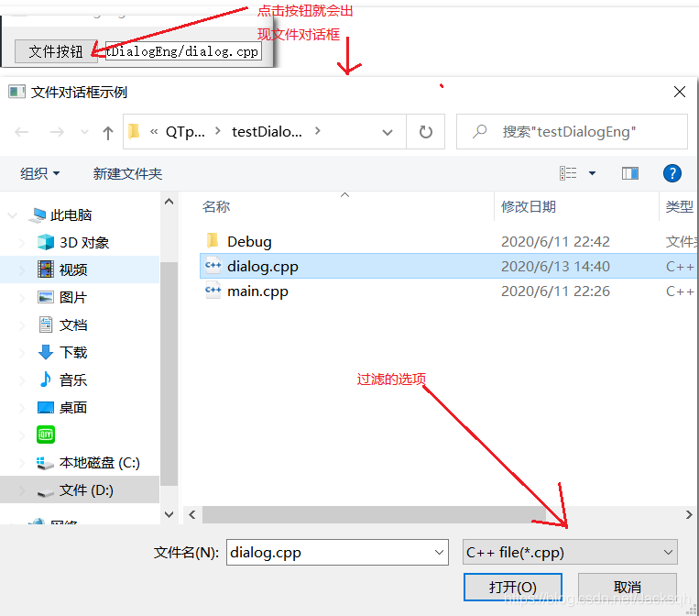Image resolution: width=699 pixels, height=616 pixels.
Task: Click the file list scroll left arrow
Action: (x=192, y=515)
